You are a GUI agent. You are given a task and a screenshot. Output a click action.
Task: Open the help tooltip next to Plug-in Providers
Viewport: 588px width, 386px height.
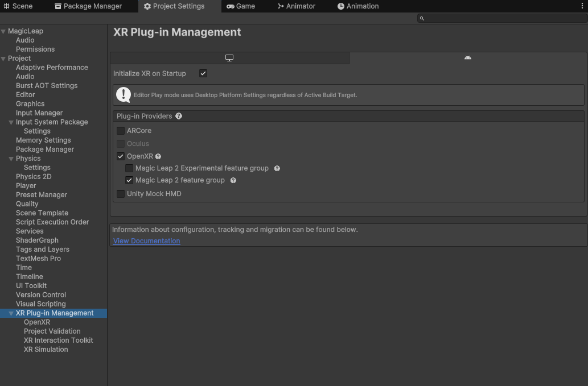coord(179,116)
